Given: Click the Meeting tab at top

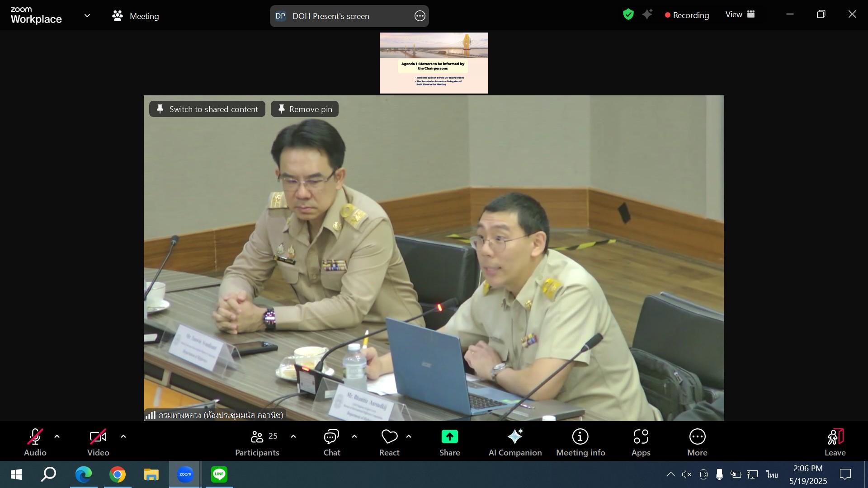Looking at the screenshot, I should point(136,16).
